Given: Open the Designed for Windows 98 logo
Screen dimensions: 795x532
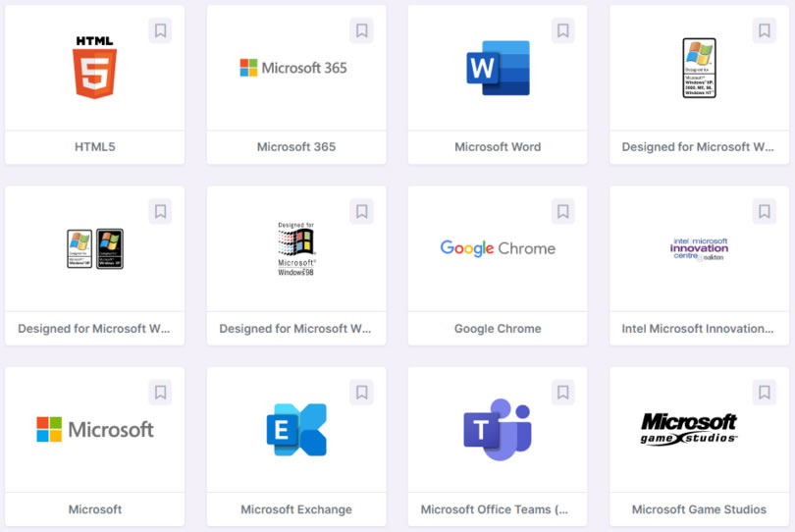Looking at the screenshot, I should [x=296, y=248].
